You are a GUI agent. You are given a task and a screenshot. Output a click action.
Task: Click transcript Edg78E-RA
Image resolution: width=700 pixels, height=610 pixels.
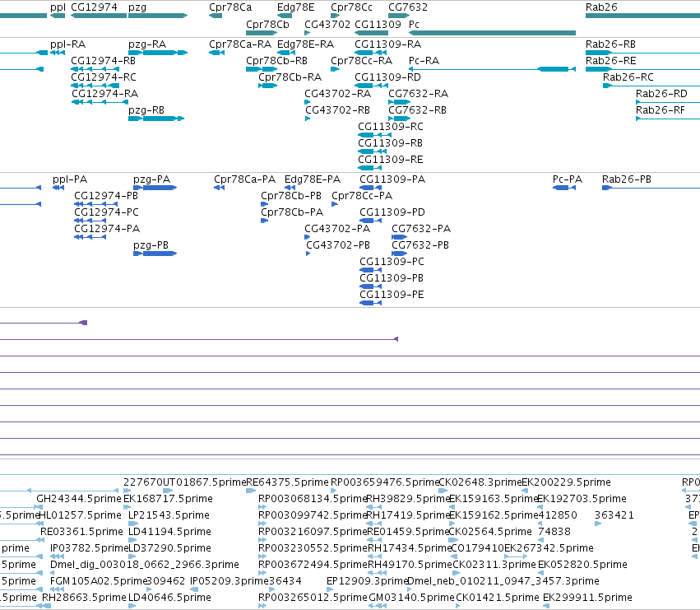(305, 44)
